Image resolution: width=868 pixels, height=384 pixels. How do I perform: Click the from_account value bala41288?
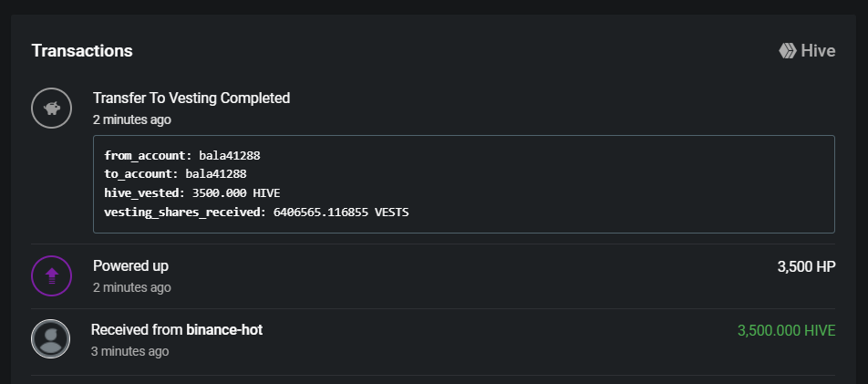pos(230,156)
